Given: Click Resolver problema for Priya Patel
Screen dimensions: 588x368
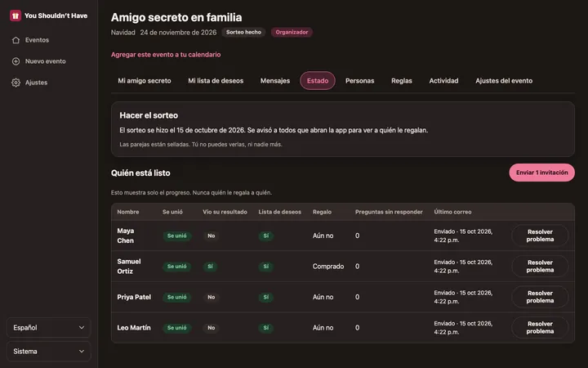Looking at the screenshot, I should point(540,297).
